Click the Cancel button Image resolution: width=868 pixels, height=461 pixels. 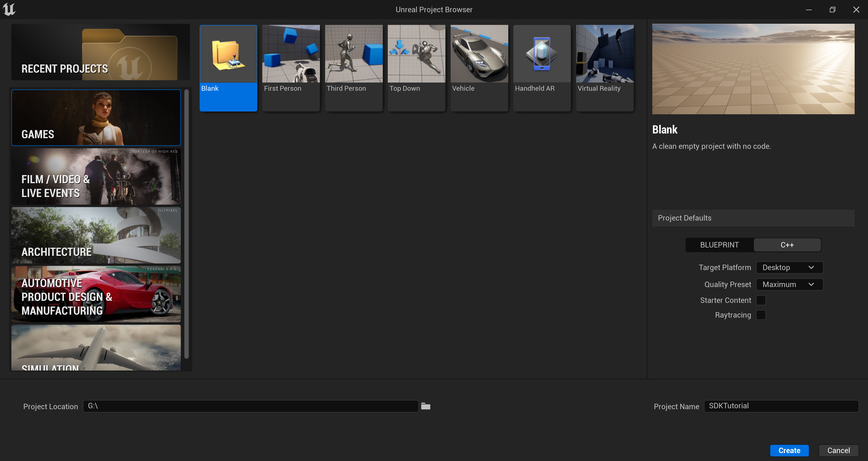click(838, 450)
